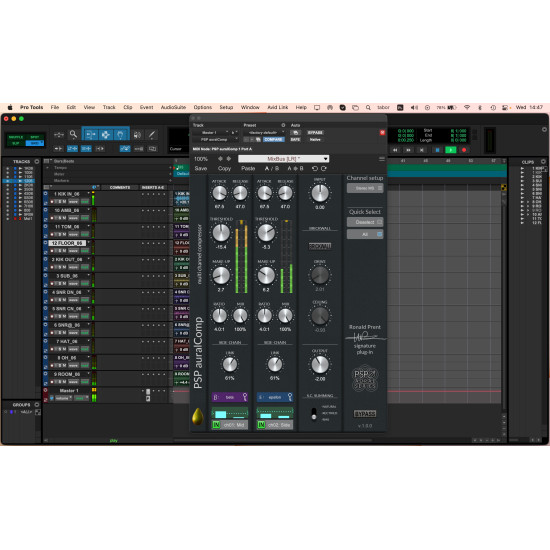550x550 pixels.
Task: Select the Selector tool icon
Action: (105, 135)
